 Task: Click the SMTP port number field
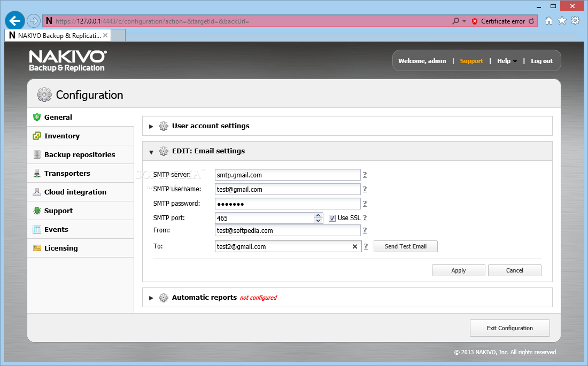[x=265, y=218]
